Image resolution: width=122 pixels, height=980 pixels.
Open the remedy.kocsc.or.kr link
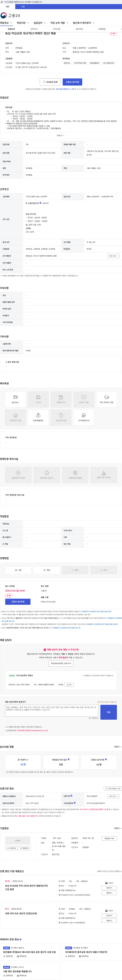click(x=32, y=730)
